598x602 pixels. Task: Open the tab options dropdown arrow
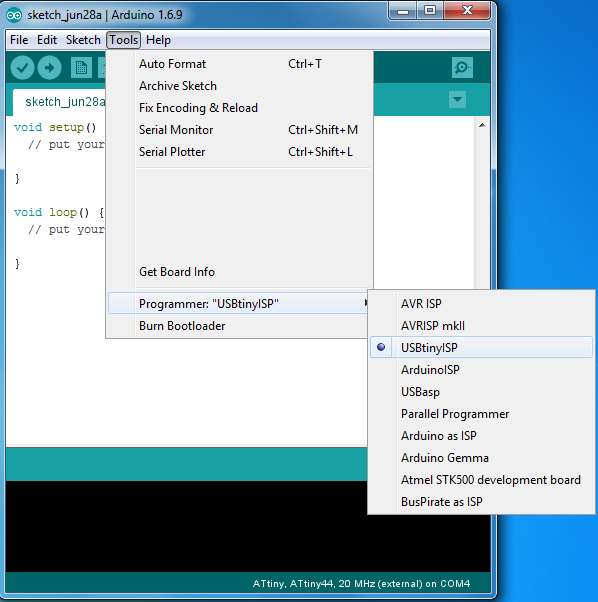point(457,99)
